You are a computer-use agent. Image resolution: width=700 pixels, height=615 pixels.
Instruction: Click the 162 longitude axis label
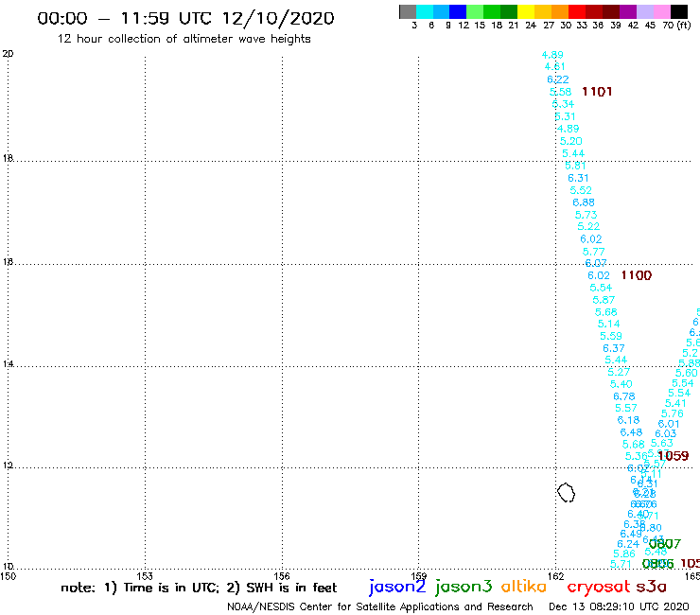pyautogui.click(x=556, y=576)
